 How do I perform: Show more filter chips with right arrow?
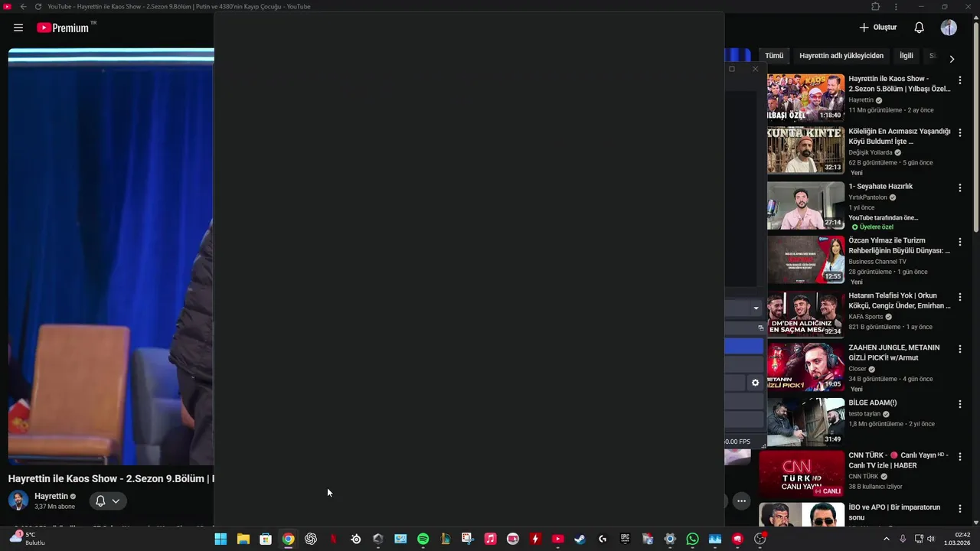(x=952, y=59)
